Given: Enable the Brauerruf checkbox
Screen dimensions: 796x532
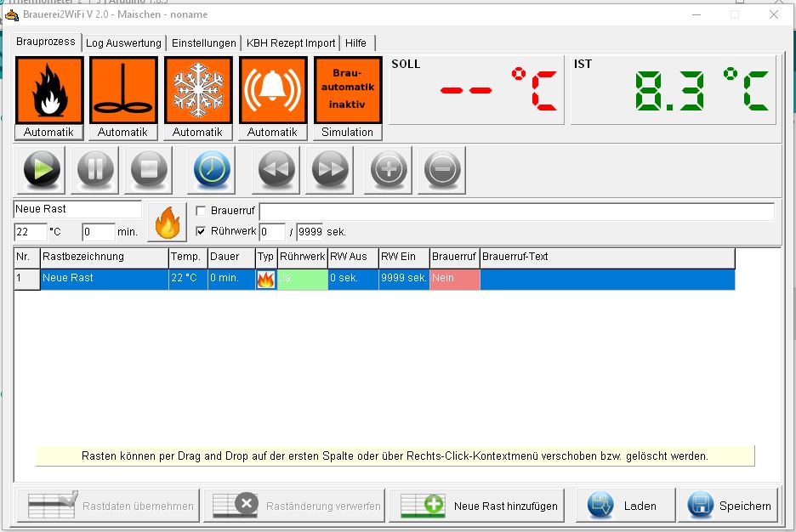Looking at the screenshot, I should click(201, 211).
